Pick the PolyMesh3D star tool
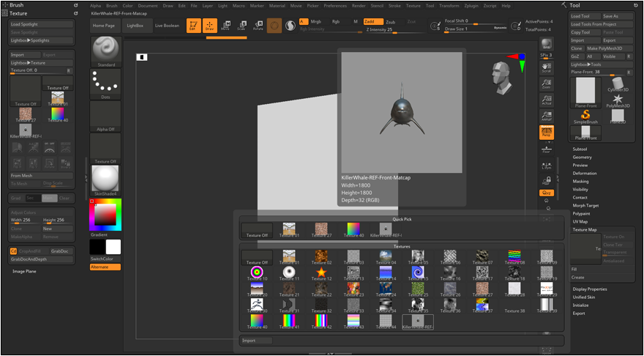This screenshot has height=356, width=644. click(x=618, y=100)
